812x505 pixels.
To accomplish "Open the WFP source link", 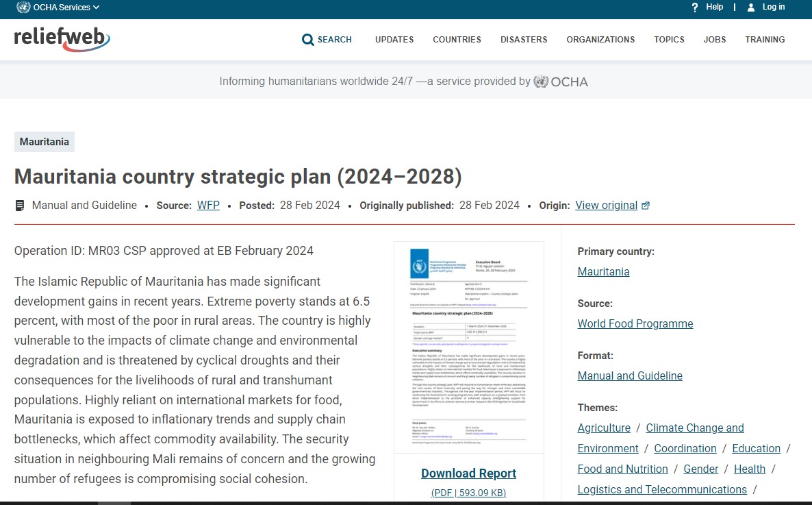I will tap(208, 206).
